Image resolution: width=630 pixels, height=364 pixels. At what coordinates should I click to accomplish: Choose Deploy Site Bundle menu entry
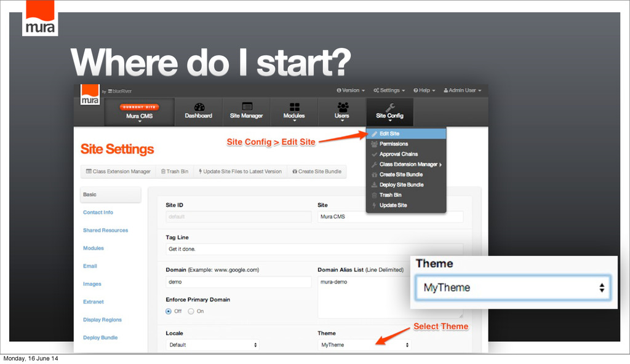406,185
